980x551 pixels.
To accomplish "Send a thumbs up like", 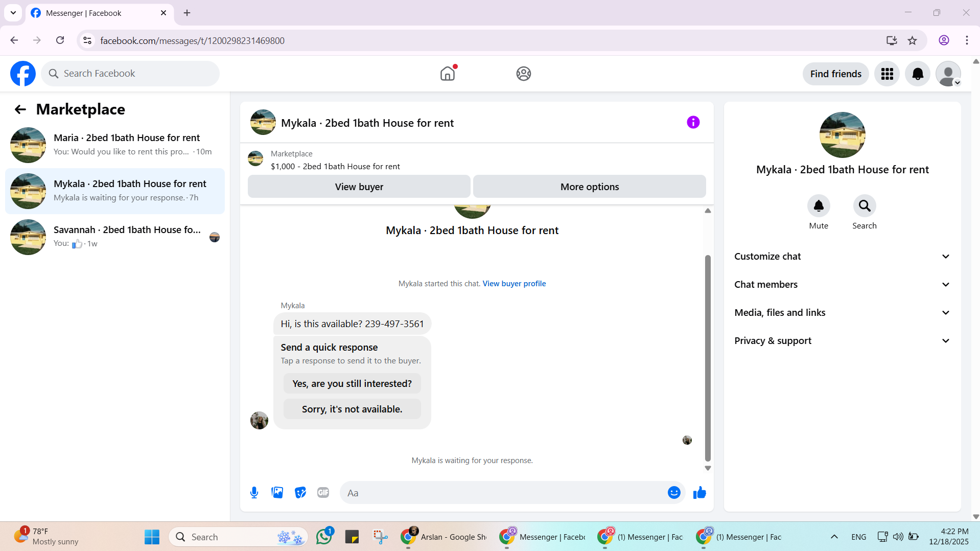I will point(699,493).
